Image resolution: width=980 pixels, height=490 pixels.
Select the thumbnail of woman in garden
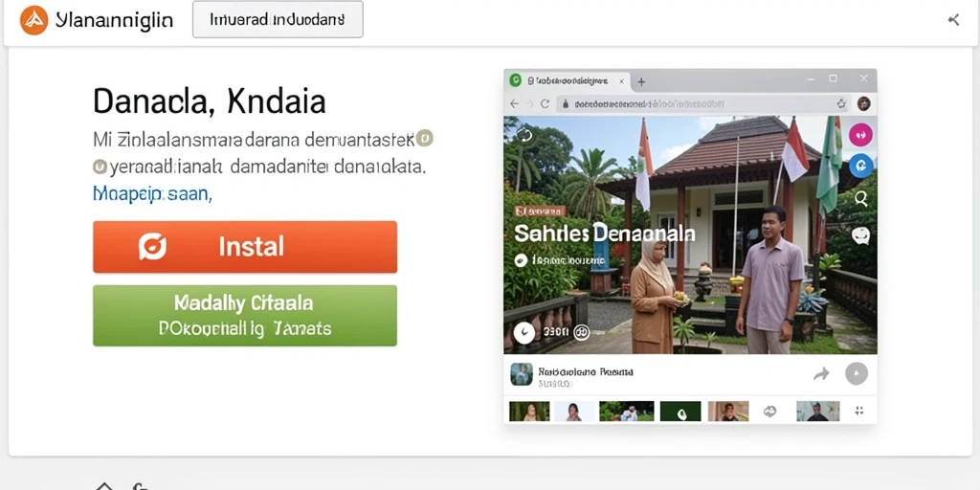(x=529, y=412)
